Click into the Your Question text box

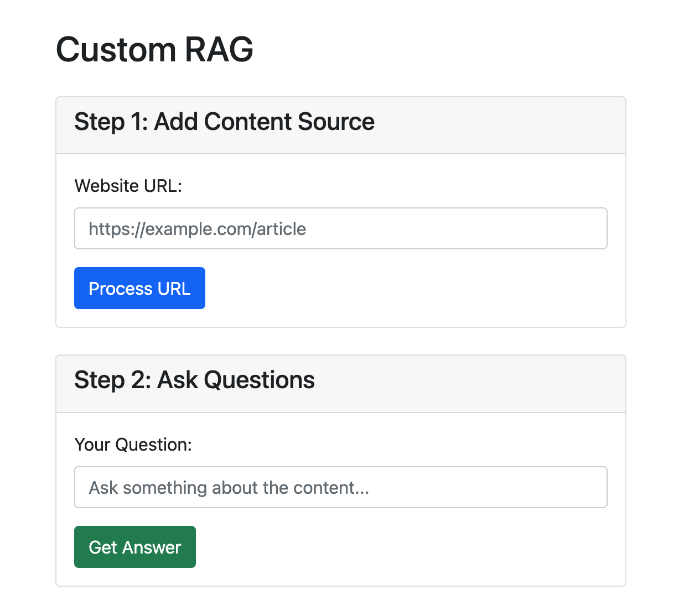tap(340, 487)
